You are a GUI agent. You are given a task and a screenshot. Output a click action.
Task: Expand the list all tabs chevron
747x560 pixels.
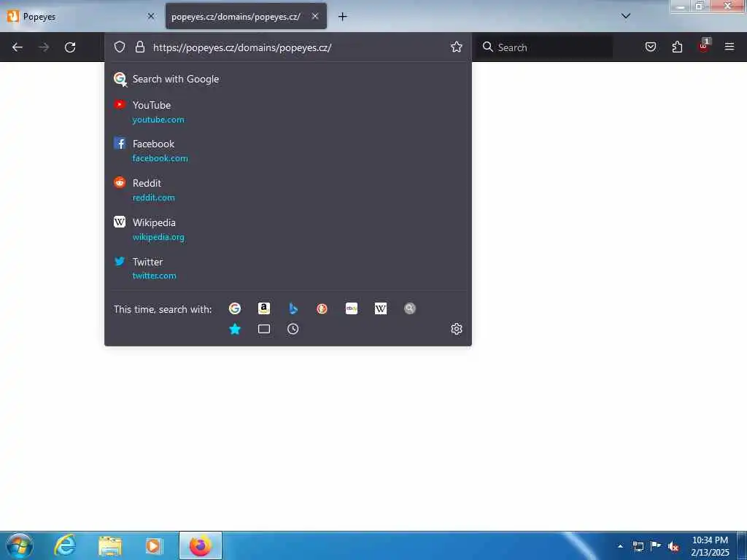click(x=626, y=16)
